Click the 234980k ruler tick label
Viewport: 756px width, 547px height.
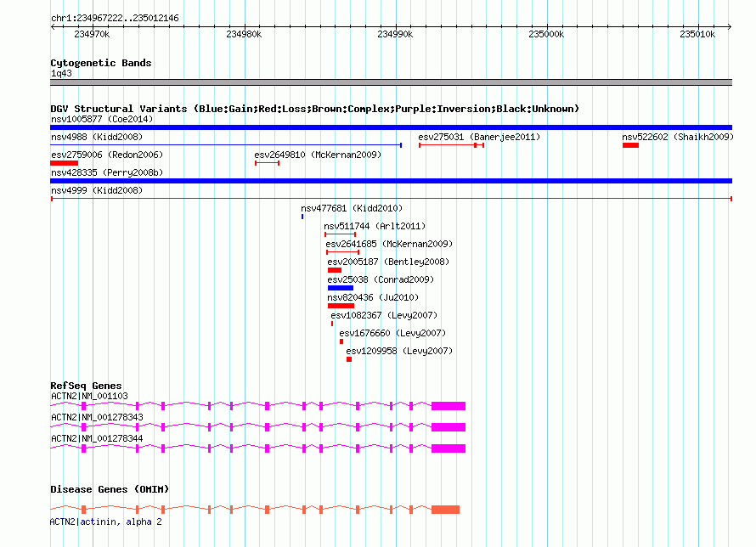(244, 34)
